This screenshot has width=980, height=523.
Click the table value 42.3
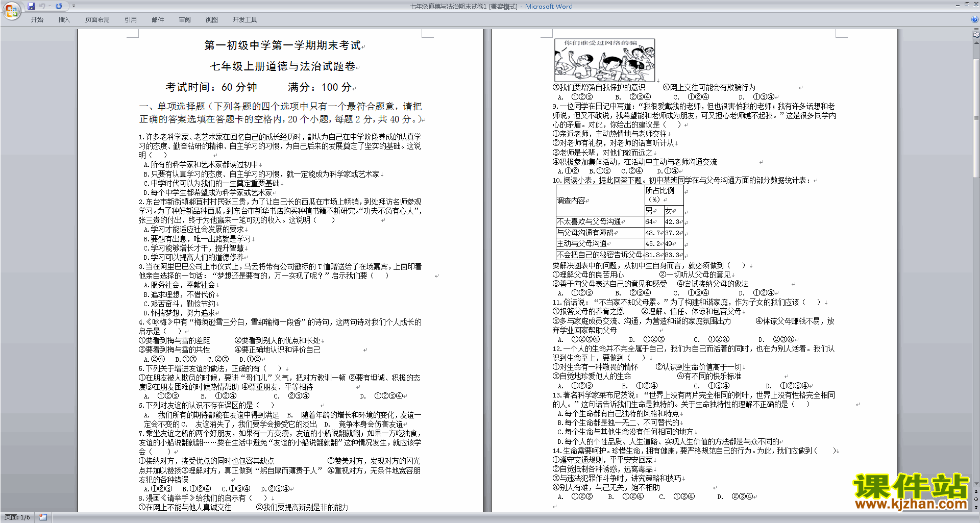[x=672, y=222]
